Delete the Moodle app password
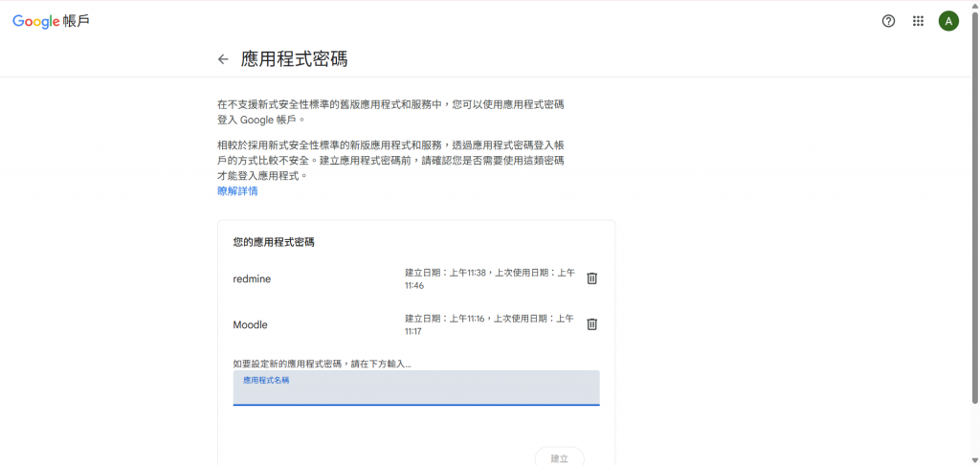The width and height of the screenshot is (980, 465). click(591, 324)
